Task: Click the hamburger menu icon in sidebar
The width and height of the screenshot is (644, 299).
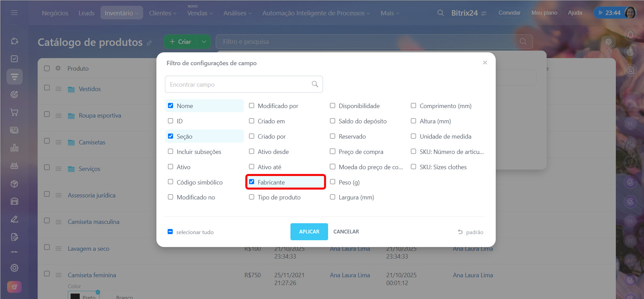Action: click(x=14, y=13)
